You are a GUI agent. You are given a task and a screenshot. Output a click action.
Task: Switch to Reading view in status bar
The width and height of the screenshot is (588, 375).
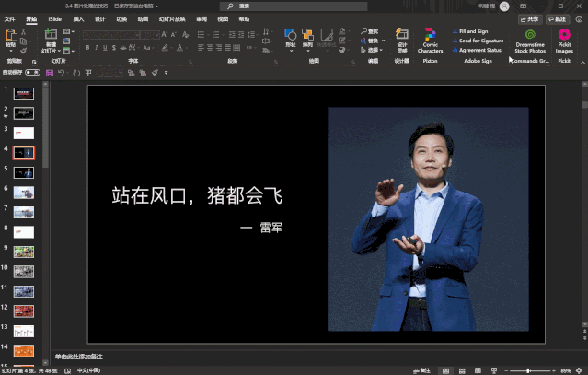(x=478, y=371)
